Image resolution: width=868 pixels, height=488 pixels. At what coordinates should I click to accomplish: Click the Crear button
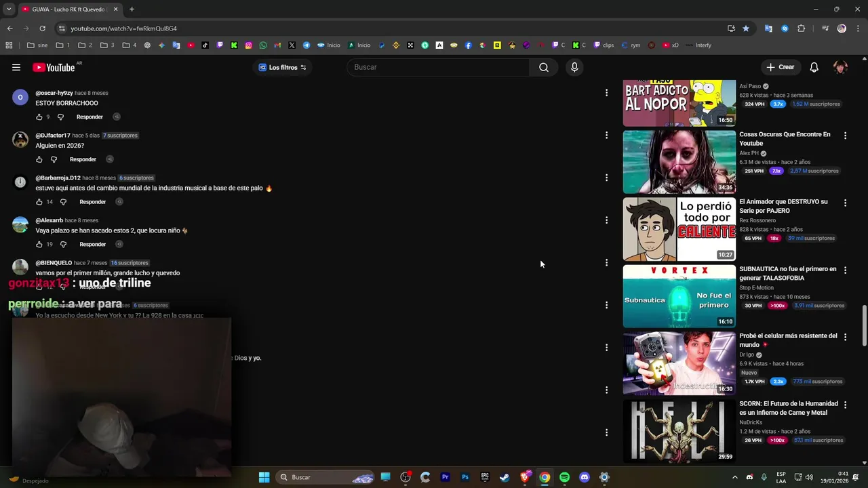(781, 67)
